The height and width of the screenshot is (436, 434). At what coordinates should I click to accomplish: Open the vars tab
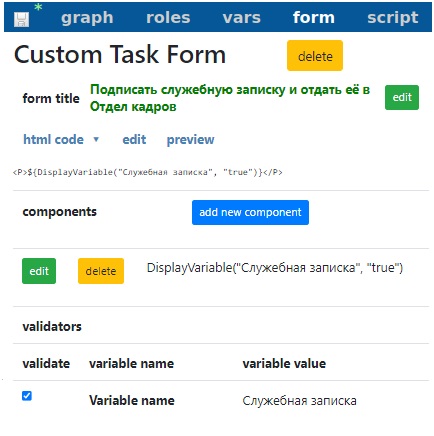click(241, 17)
